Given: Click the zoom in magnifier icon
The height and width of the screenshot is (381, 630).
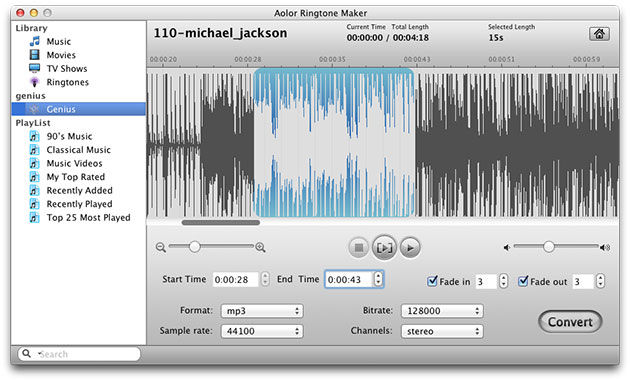Looking at the screenshot, I should 260,247.
